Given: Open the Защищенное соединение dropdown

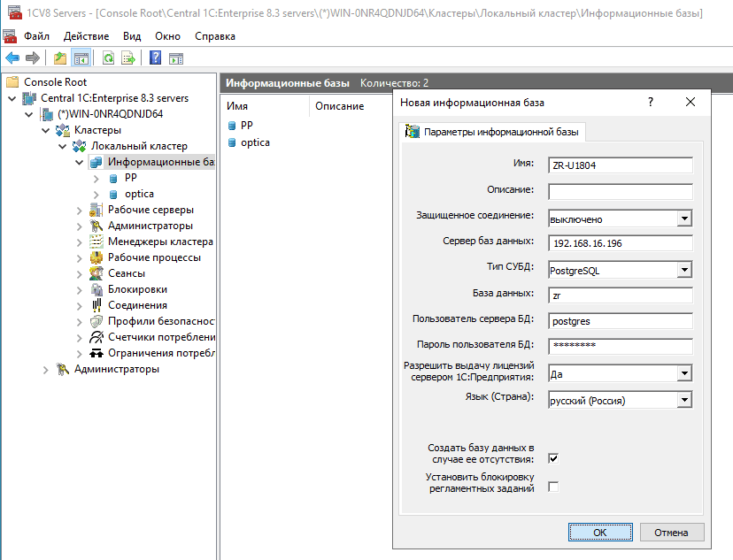Looking at the screenshot, I should point(683,219).
